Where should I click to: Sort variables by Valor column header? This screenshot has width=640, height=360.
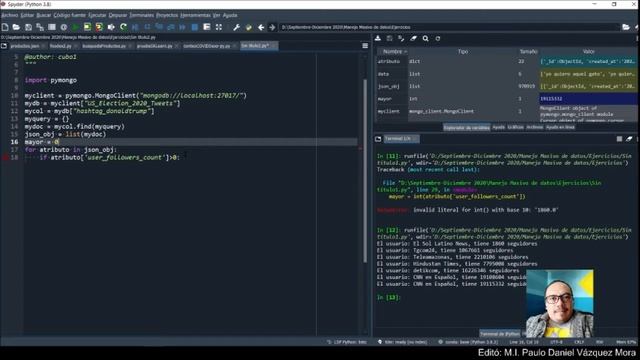pos(588,52)
